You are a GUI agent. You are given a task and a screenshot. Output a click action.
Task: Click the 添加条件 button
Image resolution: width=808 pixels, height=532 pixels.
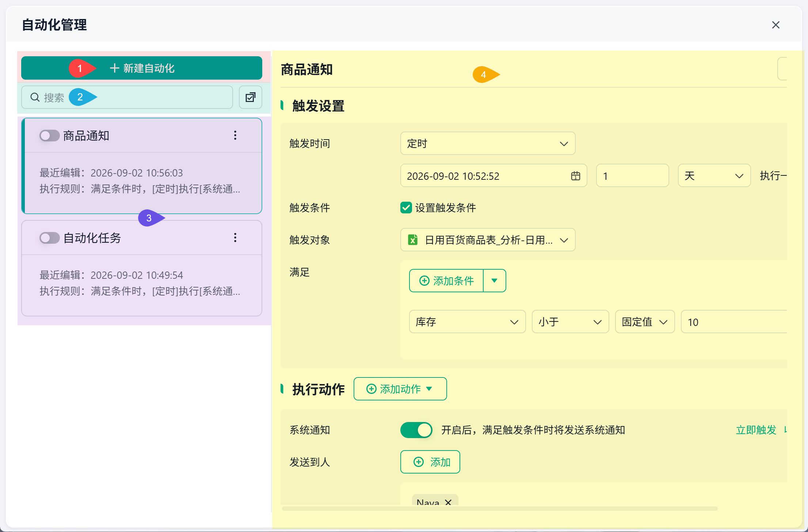pyautogui.click(x=446, y=281)
